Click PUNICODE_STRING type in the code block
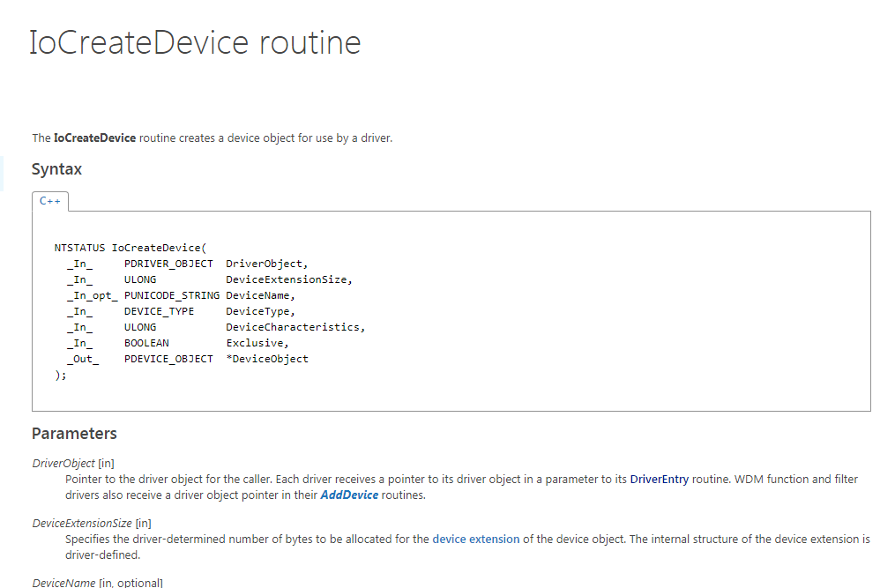Viewport: 895px width, 588px height. click(x=171, y=295)
